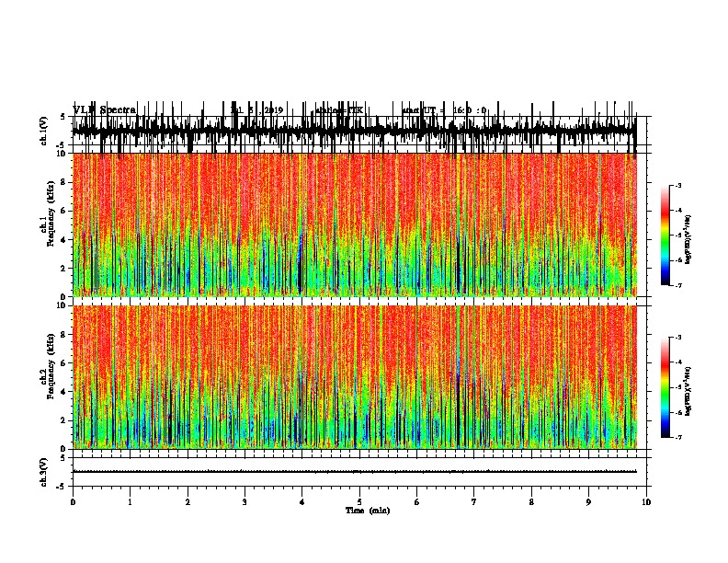Click the ch.2 colorbar log(PSD) label

point(688,391)
